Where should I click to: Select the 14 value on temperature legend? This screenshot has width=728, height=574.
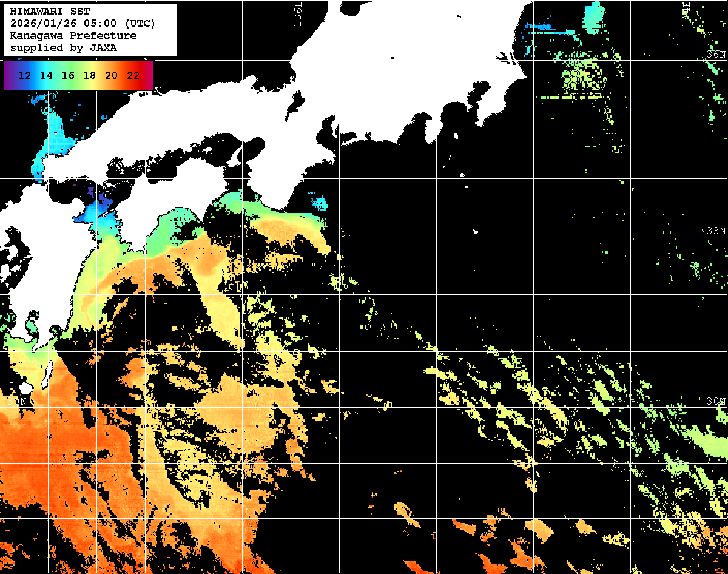pyautogui.click(x=46, y=75)
